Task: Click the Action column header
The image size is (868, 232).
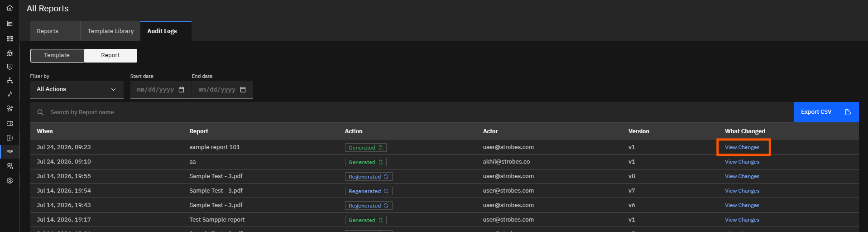Action: 354,131
